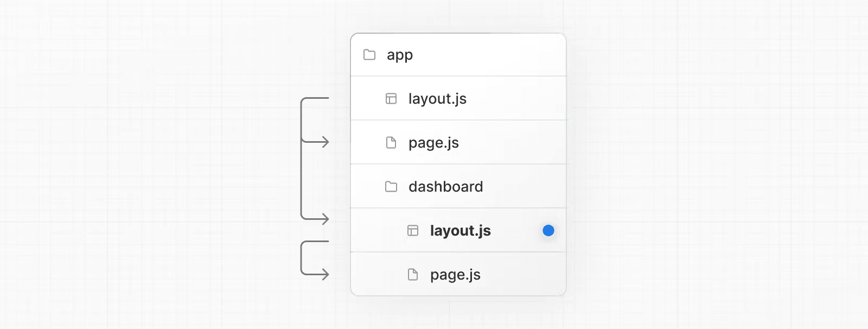Click the blue dot indicator next to layout.js
This screenshot has height=329, width=868.
pyautogui.click(x=548, y=231)
